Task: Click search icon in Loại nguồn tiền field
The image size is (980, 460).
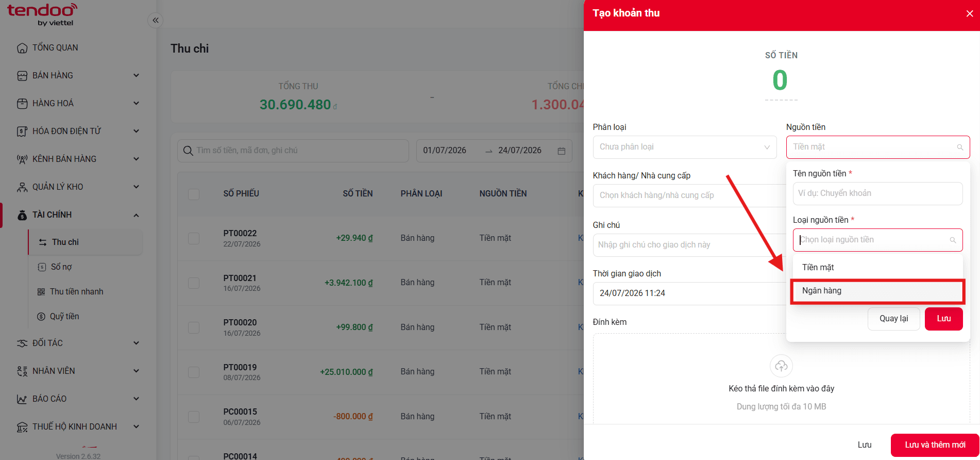Action: coord(953,240)
